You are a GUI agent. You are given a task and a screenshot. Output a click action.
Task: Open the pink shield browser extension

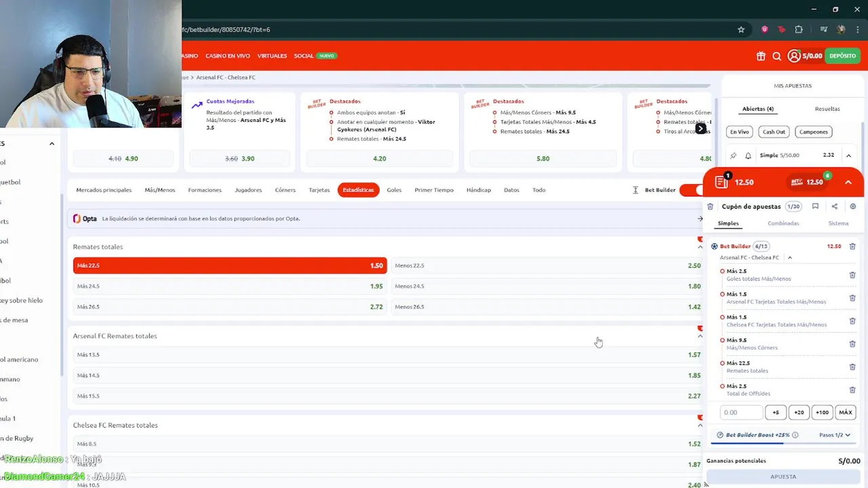(x=765, y=30)
